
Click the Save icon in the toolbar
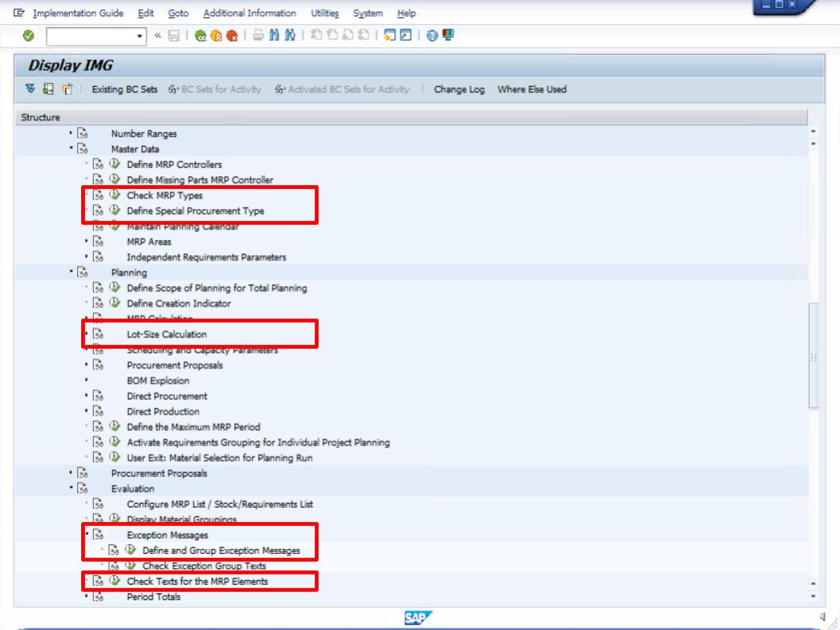click(173, 36)
